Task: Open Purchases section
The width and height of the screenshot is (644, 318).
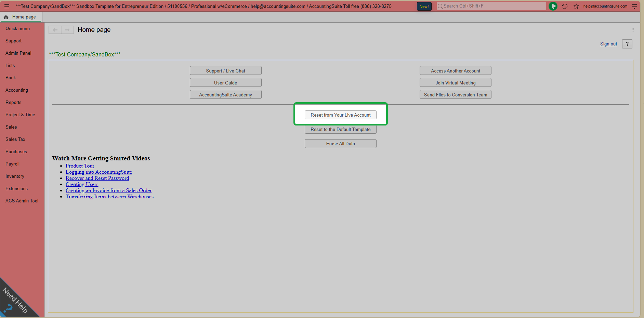Action: (x=16, y=151)
